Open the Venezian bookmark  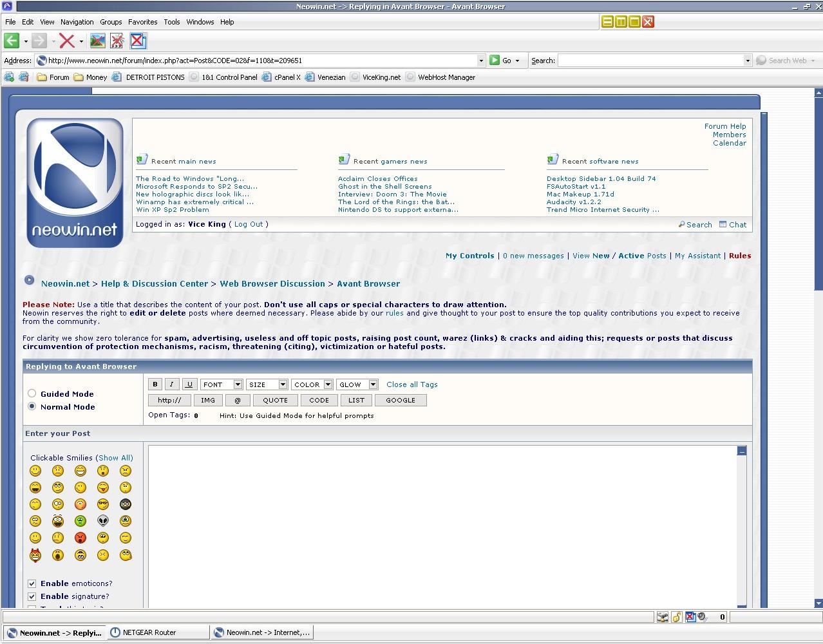point(325,77)
